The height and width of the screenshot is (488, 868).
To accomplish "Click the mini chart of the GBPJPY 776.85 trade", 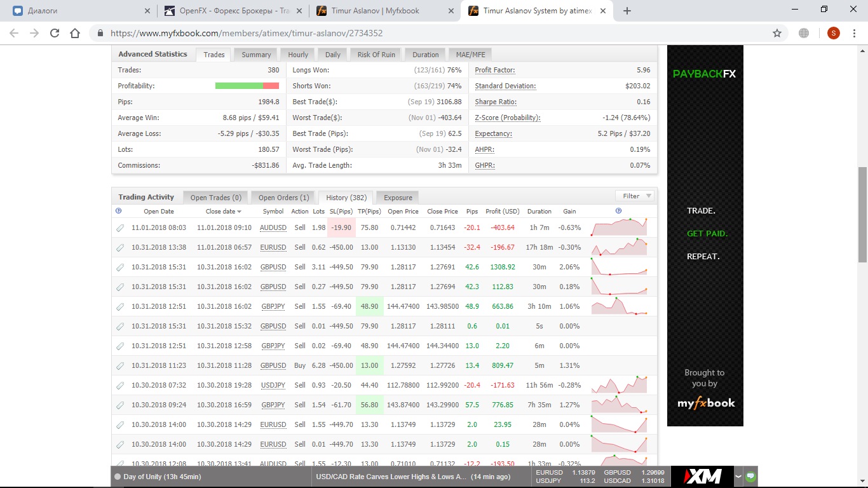I will (x=620, y=405).
